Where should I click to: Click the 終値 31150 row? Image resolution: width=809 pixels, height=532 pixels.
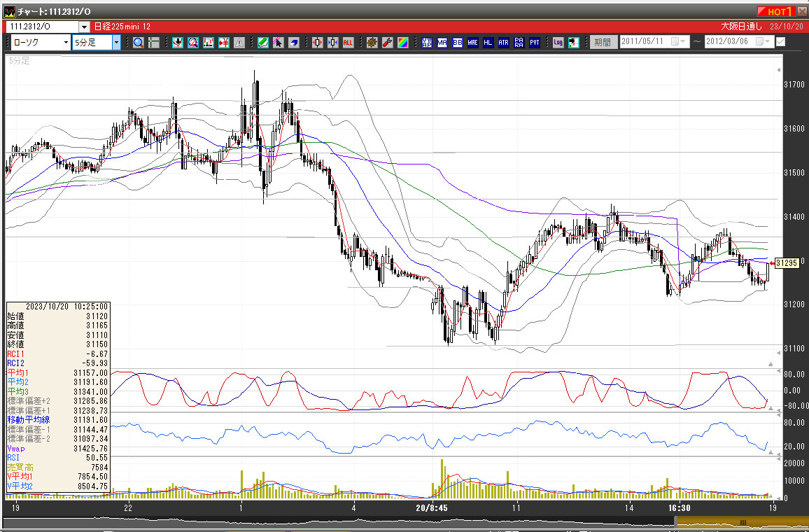[58, 344]
